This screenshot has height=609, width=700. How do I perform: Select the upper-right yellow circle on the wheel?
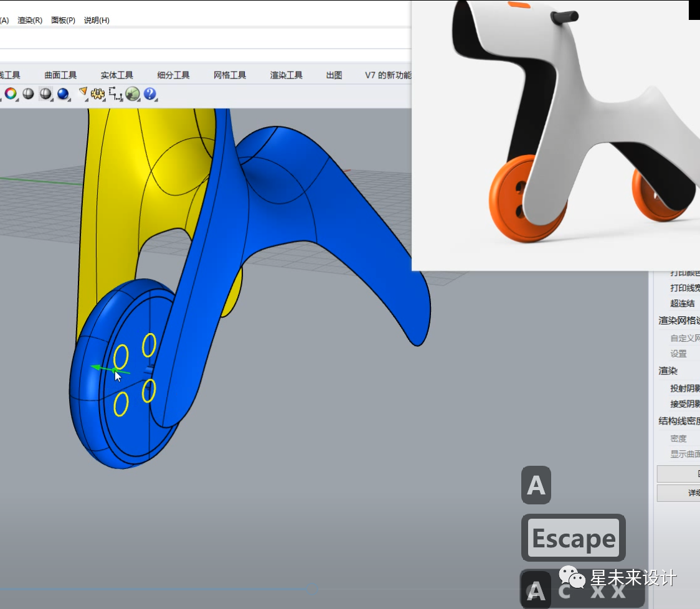(149, 345)
